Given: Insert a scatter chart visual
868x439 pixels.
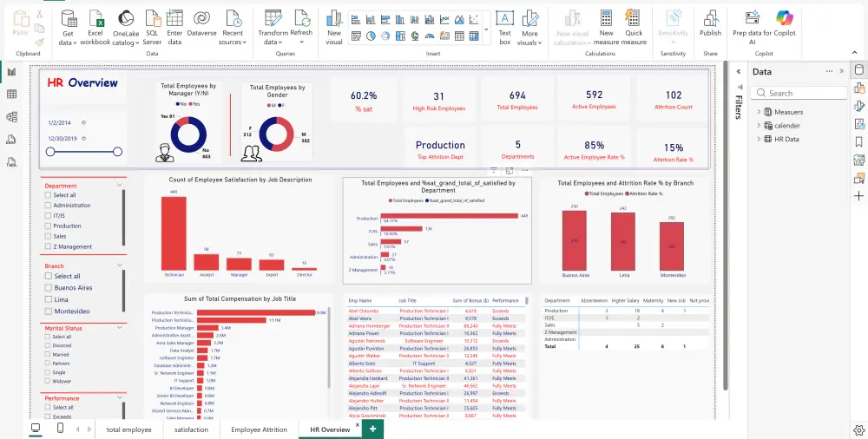Looking at the screenshot, I should (474, 20).
